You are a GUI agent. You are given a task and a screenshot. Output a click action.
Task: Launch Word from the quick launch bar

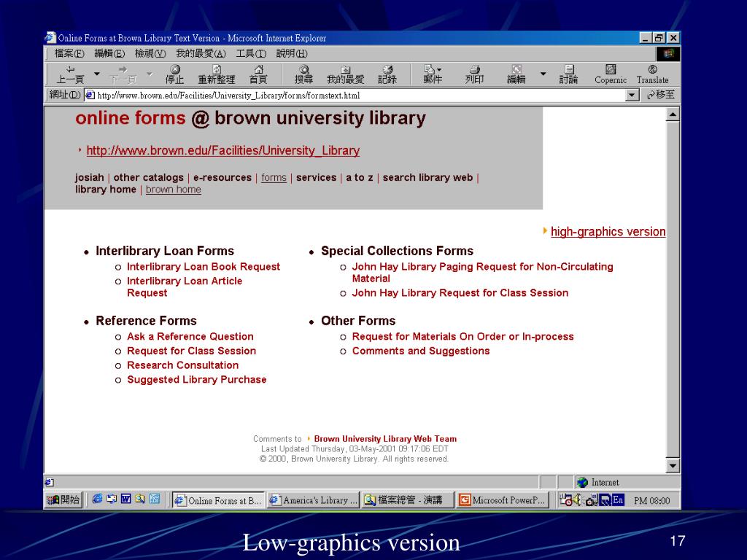pos(125,499)
